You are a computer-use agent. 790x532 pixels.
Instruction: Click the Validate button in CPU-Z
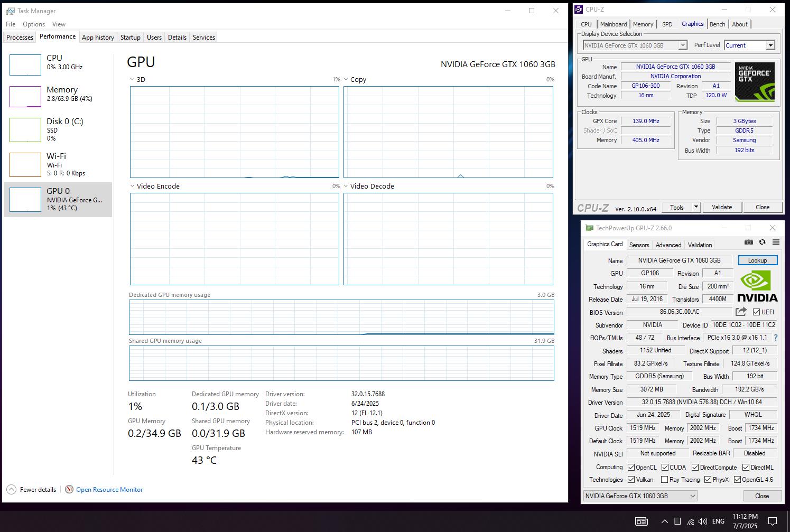pos(722,207)
